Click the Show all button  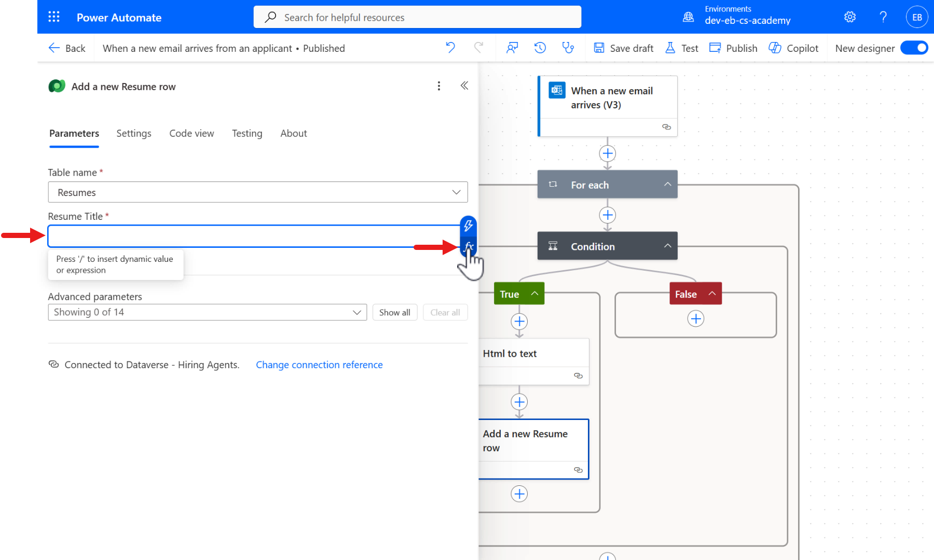coord(395,312)
